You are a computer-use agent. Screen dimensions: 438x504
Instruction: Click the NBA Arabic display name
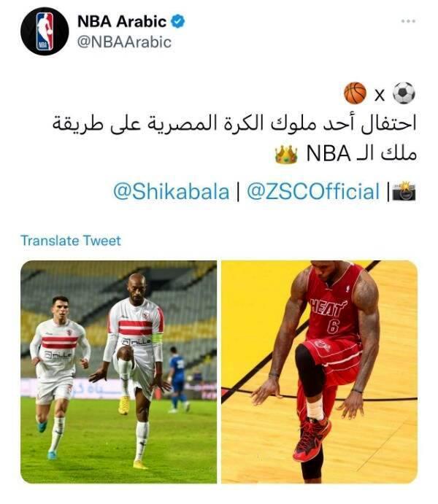(122, 22)
